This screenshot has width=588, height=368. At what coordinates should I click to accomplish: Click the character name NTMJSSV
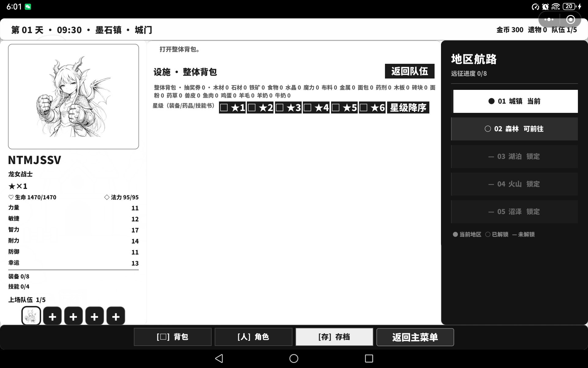point(35,160)
